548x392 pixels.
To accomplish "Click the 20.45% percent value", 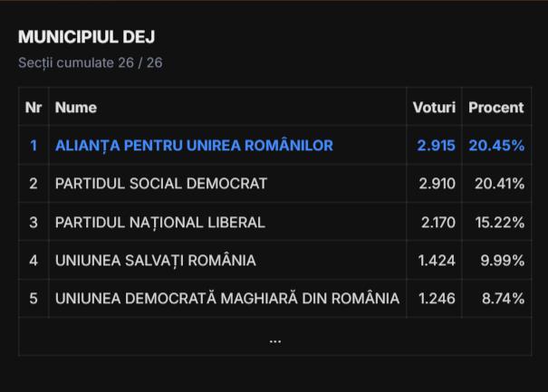I will coord(496,145).
